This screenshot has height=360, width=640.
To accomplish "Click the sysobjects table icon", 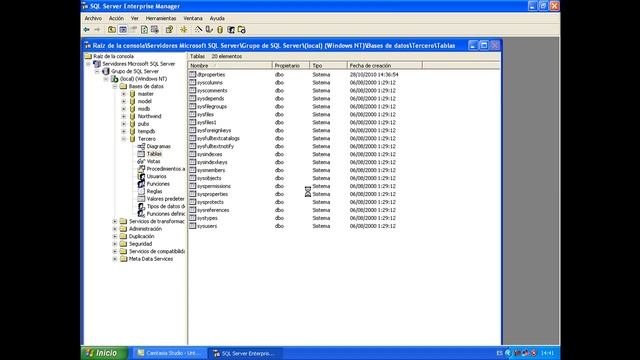I will 193,178.
